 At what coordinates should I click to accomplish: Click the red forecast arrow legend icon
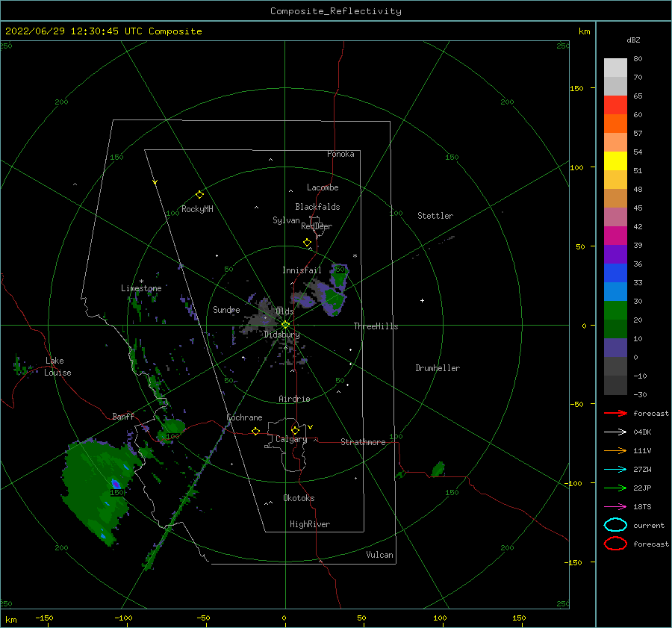click(x=615, y=413)
